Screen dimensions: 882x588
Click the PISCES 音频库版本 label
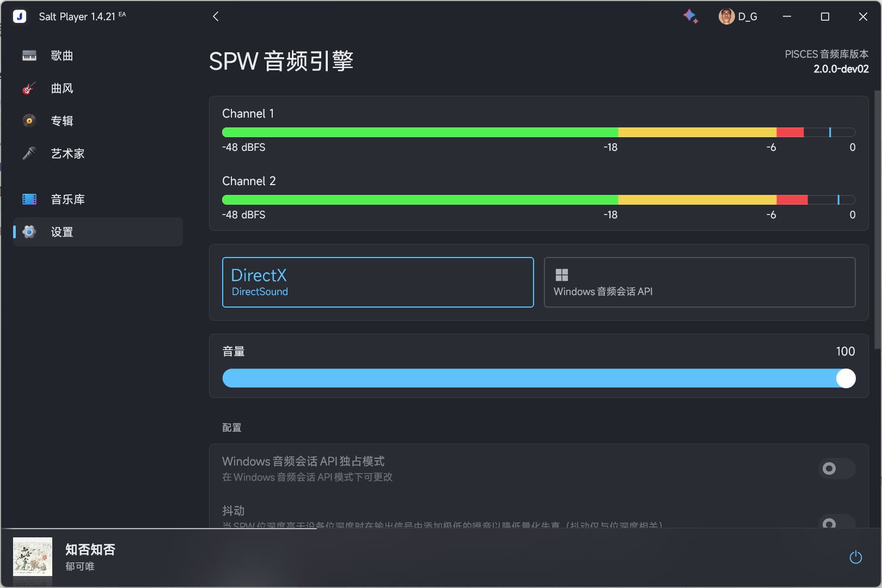[826, 54]
